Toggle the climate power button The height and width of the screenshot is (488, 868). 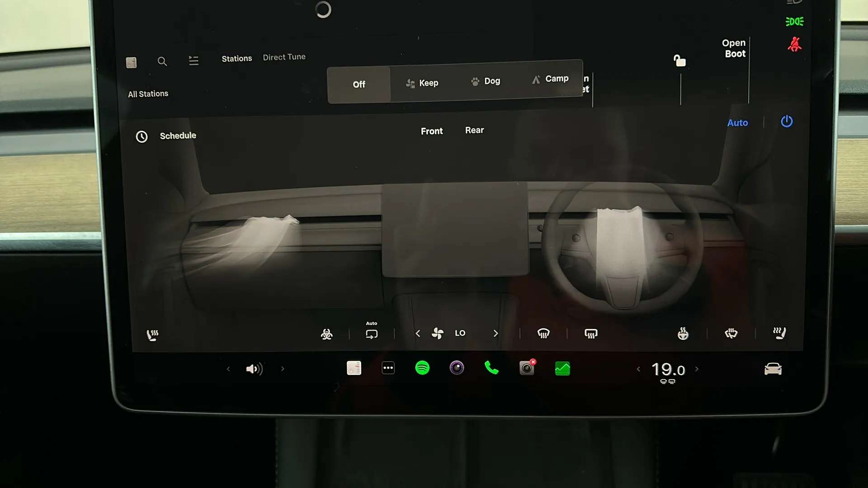point(786,122)
